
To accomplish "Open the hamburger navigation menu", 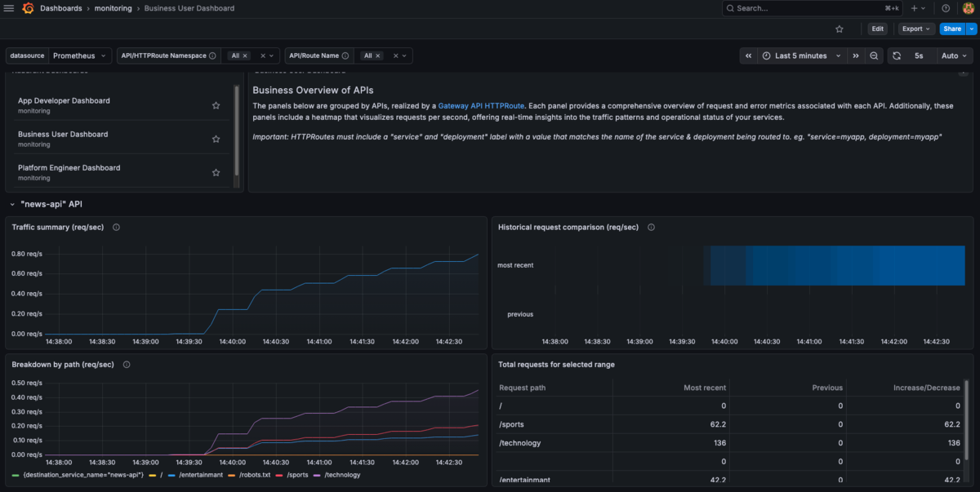I will [x=9, y=8].
